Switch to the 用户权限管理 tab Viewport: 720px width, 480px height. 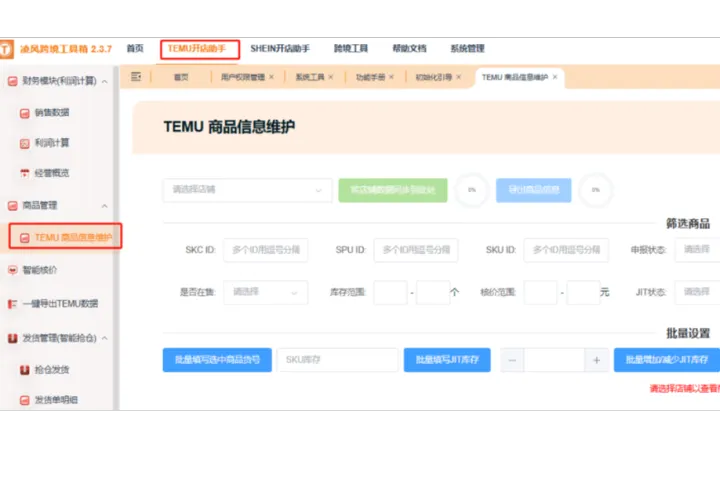point(243,77)
